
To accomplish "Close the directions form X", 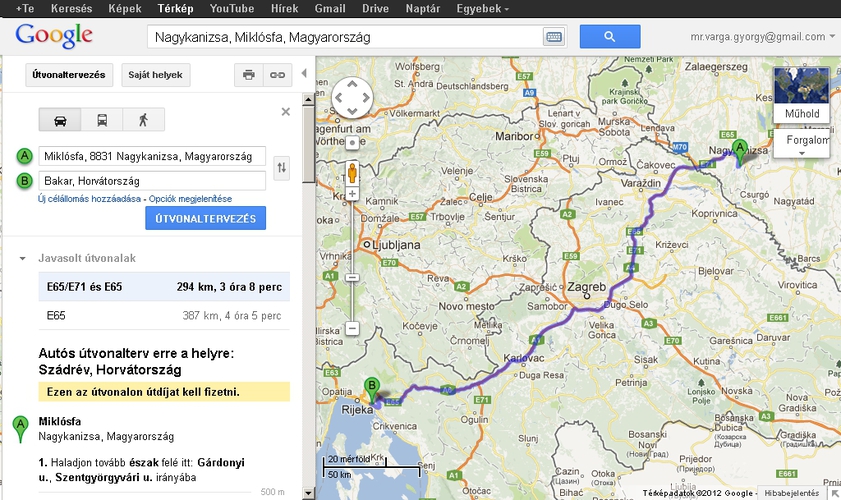I will pos(286,112).
